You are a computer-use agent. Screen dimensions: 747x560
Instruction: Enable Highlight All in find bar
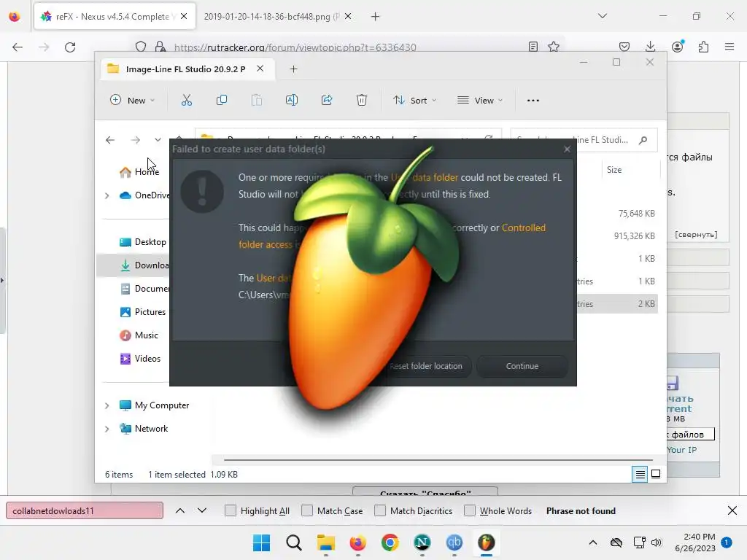pos(230,510)
